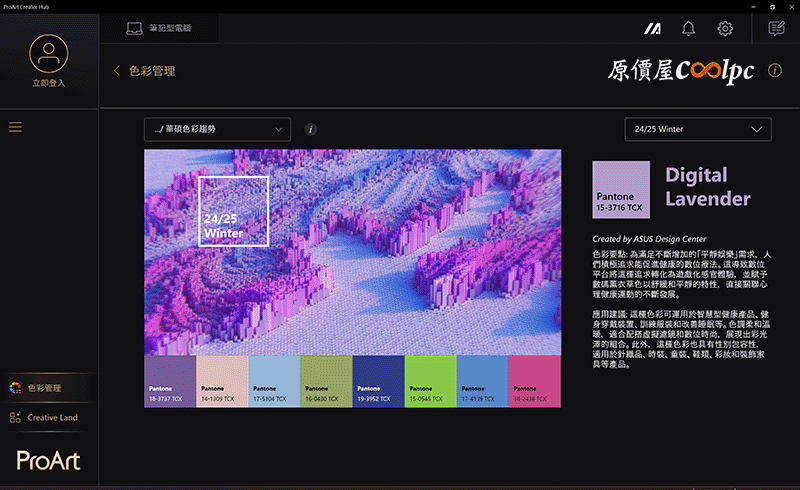Click the 24/25 Winter box on artwork

click(x=234, y=211)
